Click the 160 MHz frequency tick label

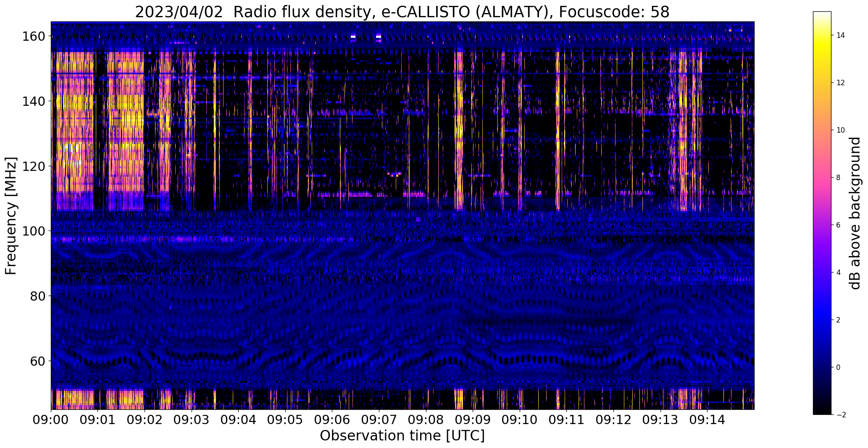[x=33, y=37]
